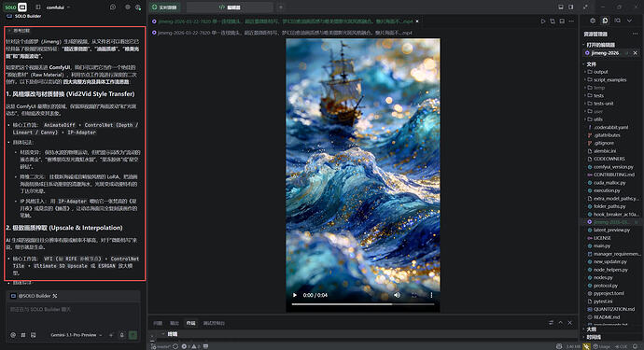Click the expand fullscreen arrows icon

pyautogui.click(x=585, y=7)
